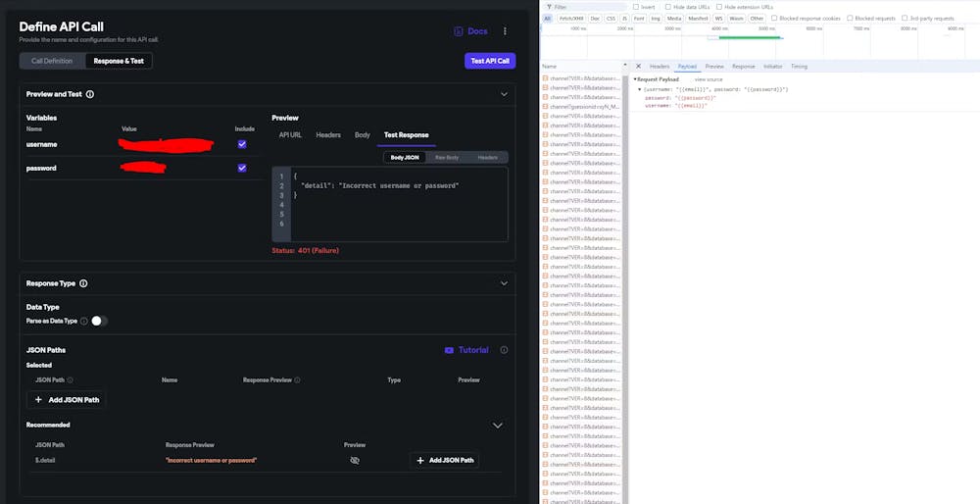Check the Invert checkbox in DevTools filter
Screen dimensions: 980x504
pos(636,7)
